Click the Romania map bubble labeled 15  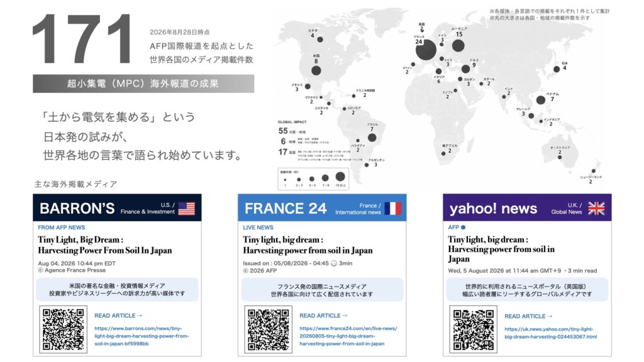pos(458,45)
